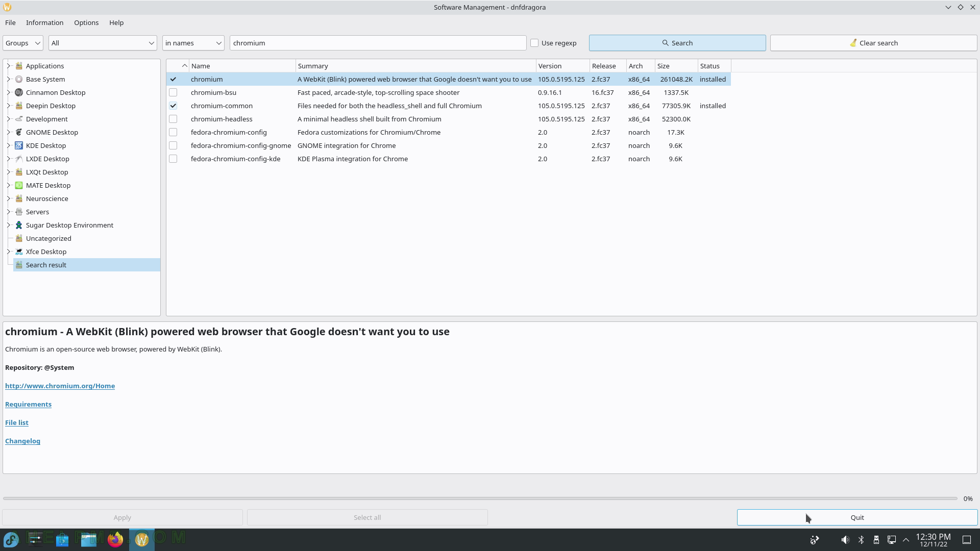The image size is (980, 551).
Task: Launch Discover software center from taskbar
Action: pos(62,539)
